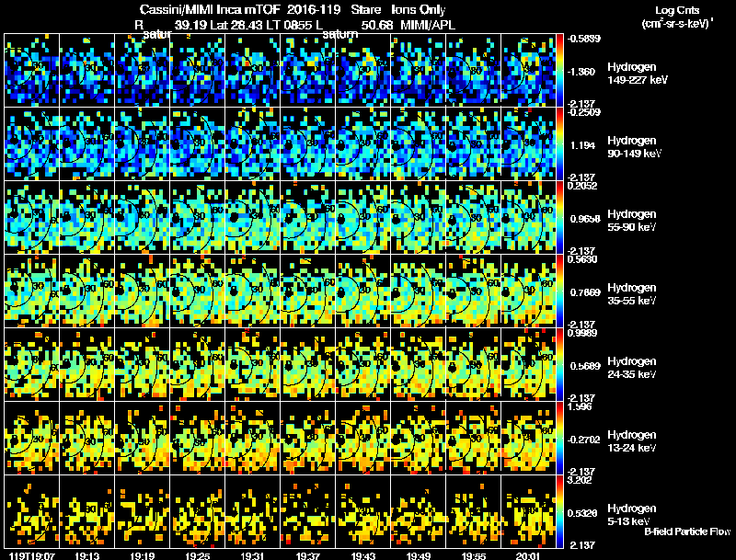Open the 35-55 keV image at 19:49

[x=419, y=291]
